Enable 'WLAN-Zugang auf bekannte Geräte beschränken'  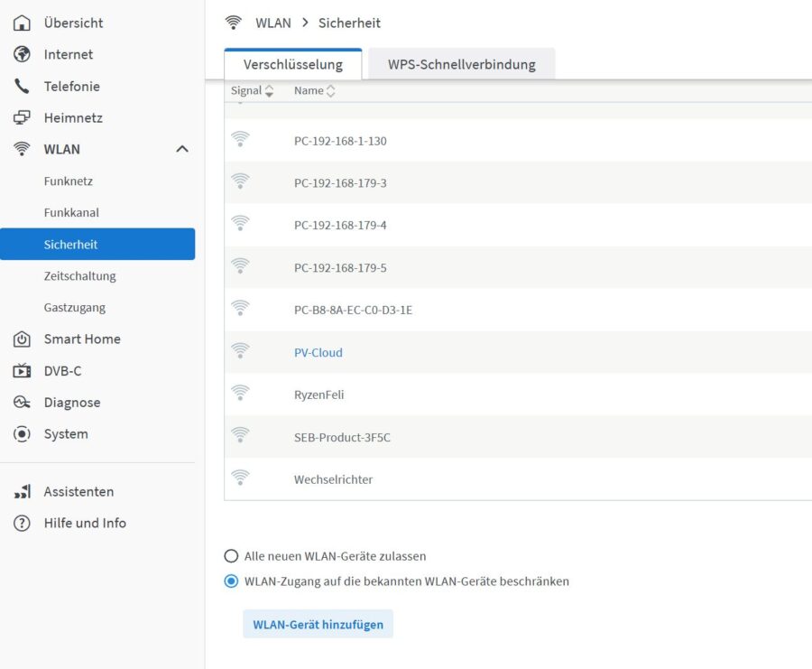click(x=231, y=581)
